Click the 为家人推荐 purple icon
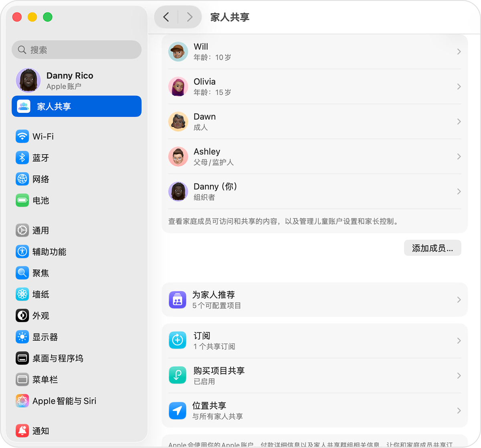This screenshot has width=481, height=448. pyautogui.click(x=177, y=299)
